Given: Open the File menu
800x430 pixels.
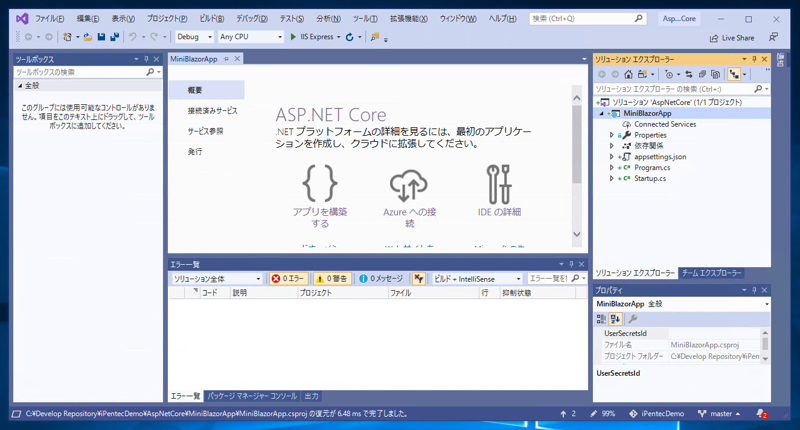Looking at the screenshot, I should (49, 19).
